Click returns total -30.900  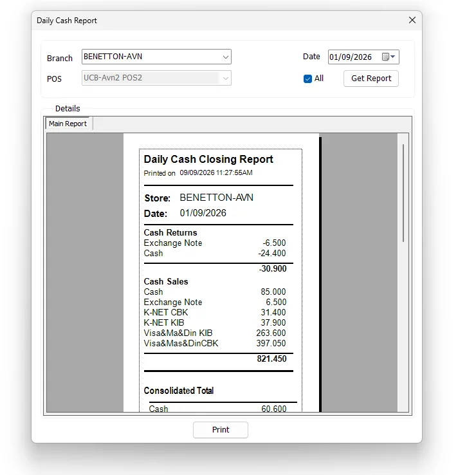(x=273, y=269)
